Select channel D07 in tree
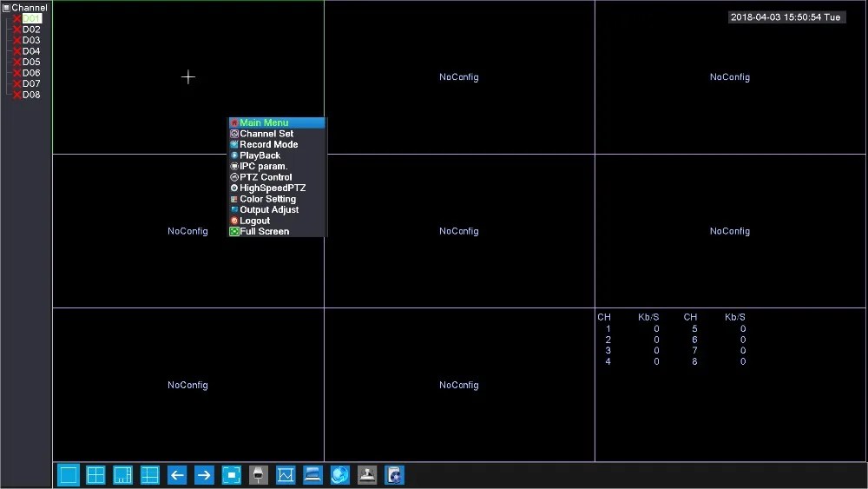Viewport: 868px width, 489px height. 31,83
